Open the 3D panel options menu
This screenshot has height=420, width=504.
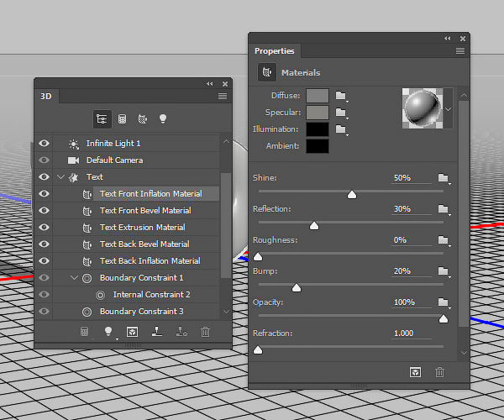(x=223, y=96)
